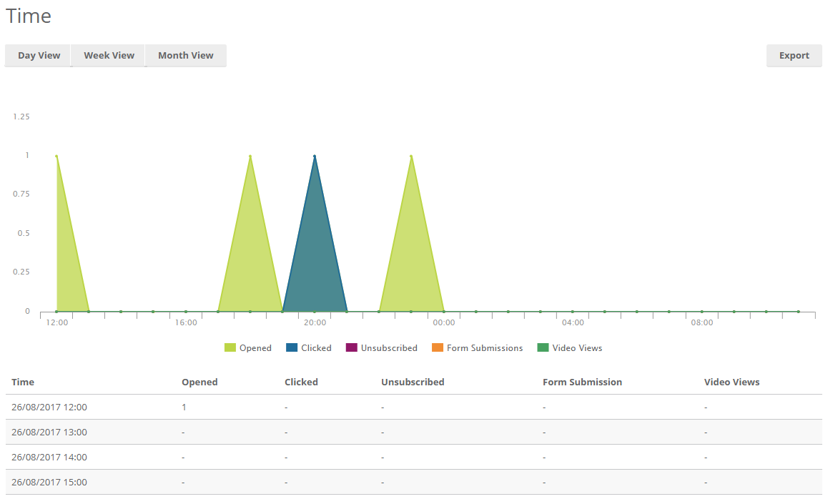Toggle the Video Views legend swatch
Viewport: 838px width, 504px height.
click(x=543, y=348)
